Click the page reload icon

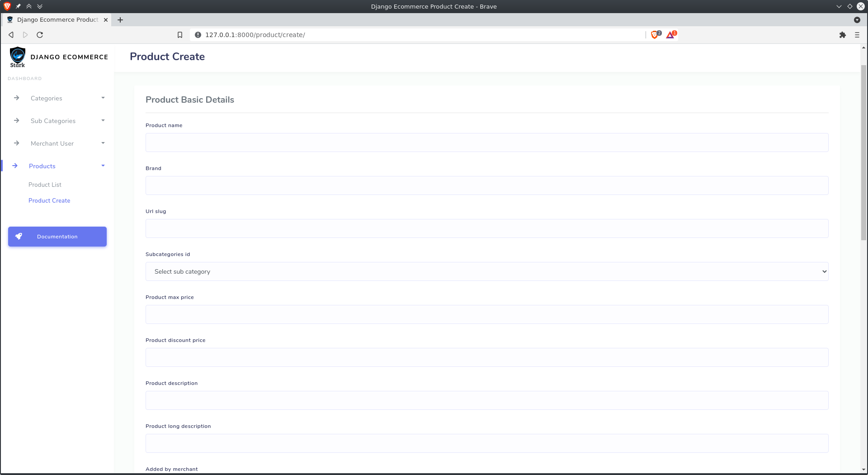pyautogui.click(x=39, y=34)
